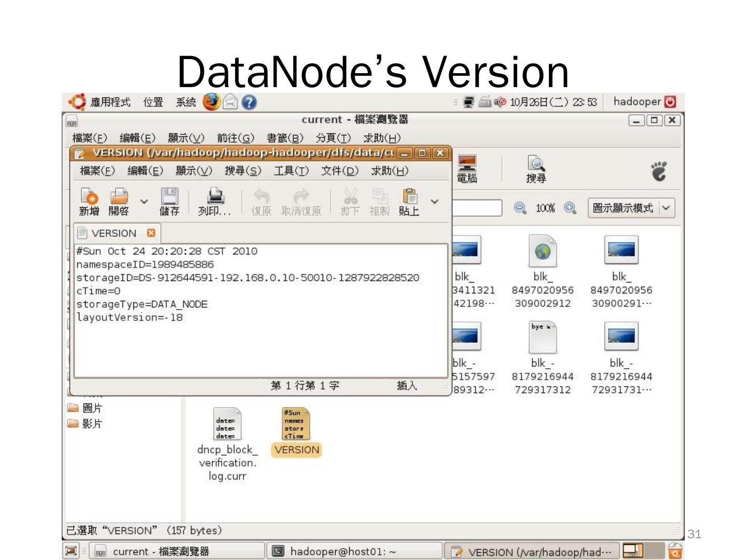
Task: Open the gedit Search menu
Action: [243, 171]
